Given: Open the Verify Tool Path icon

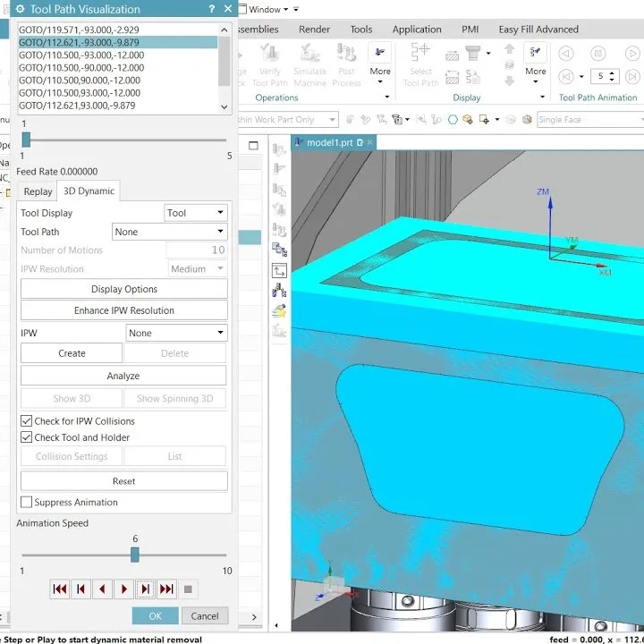Looking at the screenshot, I should click(270, 65).
